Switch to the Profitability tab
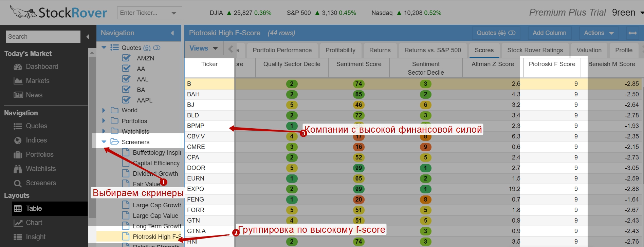The height and width of the screenshot is (247, 644). [340, 50]
